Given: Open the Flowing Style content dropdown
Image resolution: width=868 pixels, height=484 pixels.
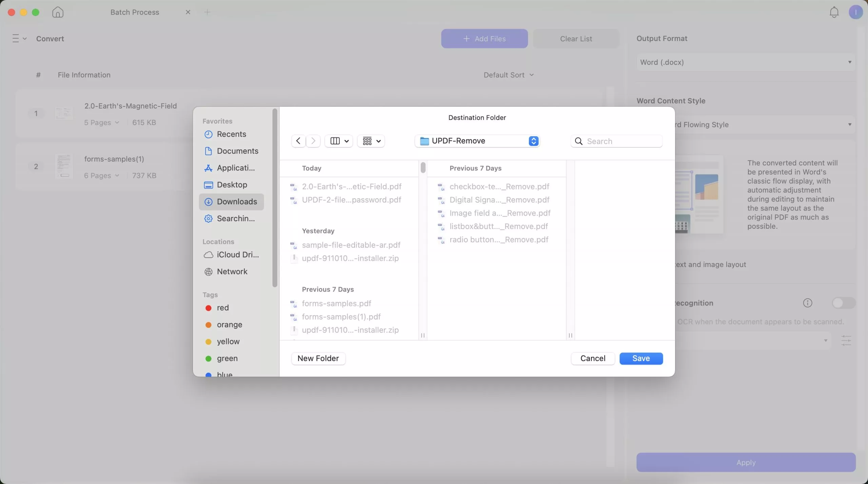Looking at the screenshot, I should point(763,124).
